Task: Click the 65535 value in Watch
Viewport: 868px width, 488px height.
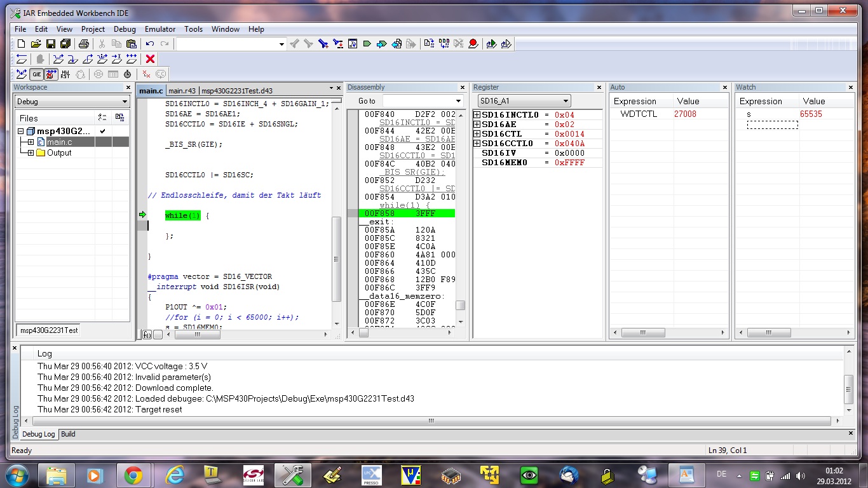Action: click(x=811, y=114)
